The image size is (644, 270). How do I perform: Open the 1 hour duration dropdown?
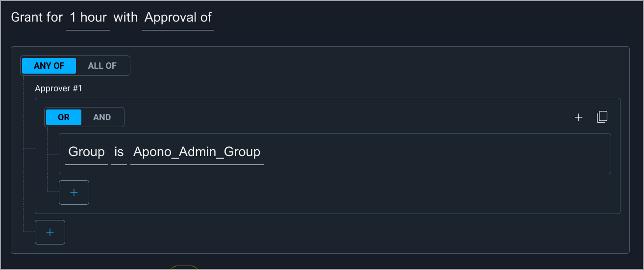click(x=88, y=18)
